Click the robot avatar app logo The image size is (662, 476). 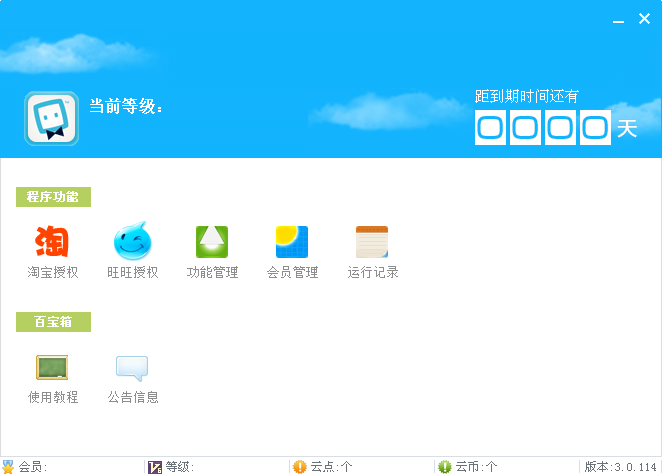tap(52, 119)
